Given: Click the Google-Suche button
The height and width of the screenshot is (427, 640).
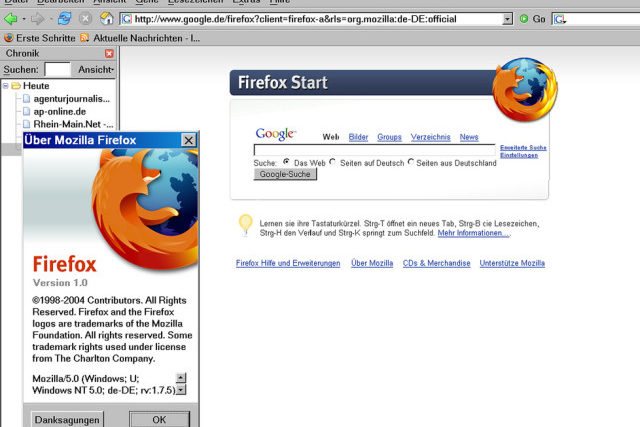Looking at the screenshot, I should [x=285, y=174].
